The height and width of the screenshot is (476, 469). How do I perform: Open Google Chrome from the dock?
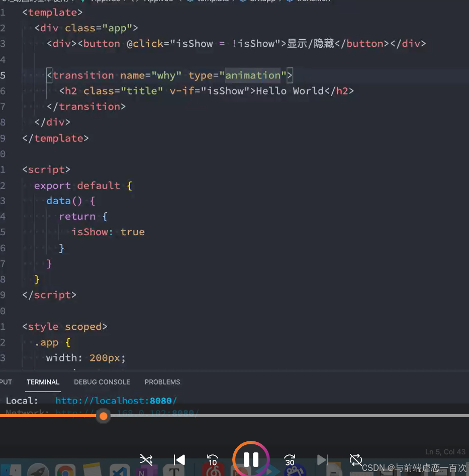pos(65,470)
